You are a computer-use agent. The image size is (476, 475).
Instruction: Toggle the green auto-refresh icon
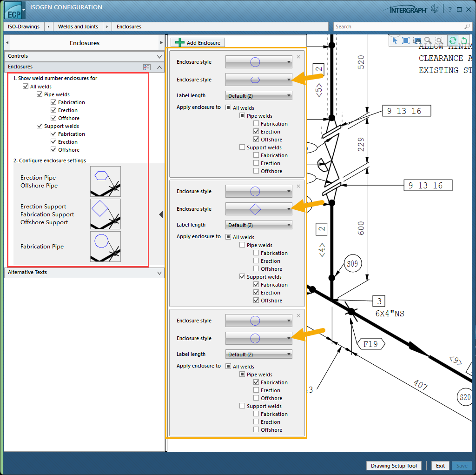click(452, 41)
